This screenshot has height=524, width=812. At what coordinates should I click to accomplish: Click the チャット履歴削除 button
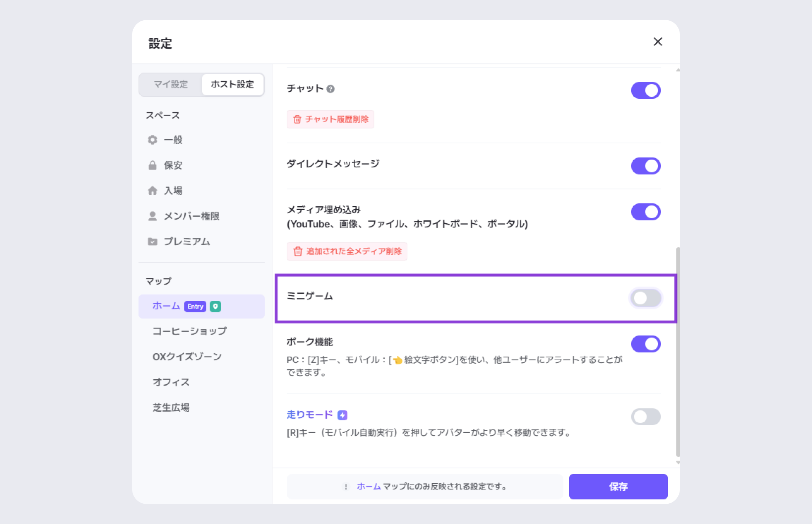[x=330, y=119]
